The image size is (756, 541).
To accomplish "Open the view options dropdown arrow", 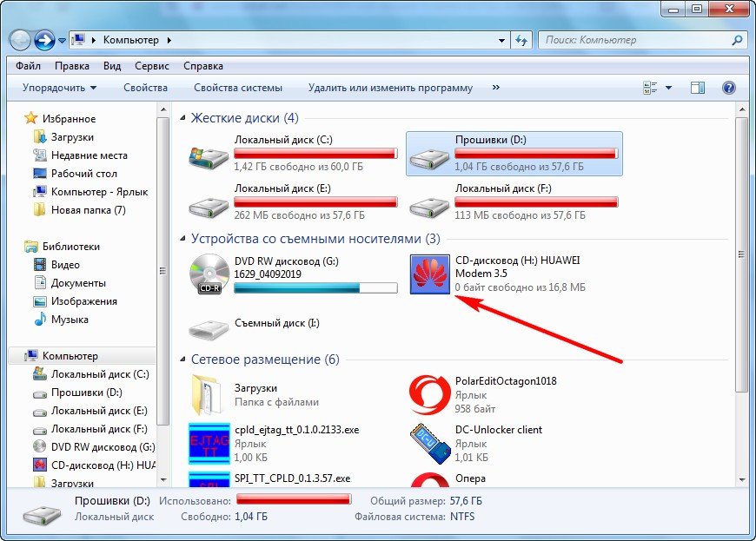I will click(668, 88).
